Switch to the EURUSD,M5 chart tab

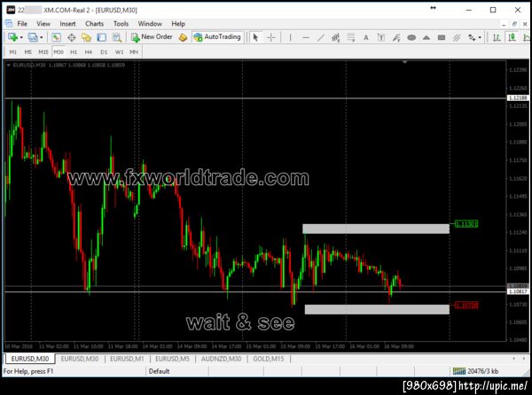172,359
